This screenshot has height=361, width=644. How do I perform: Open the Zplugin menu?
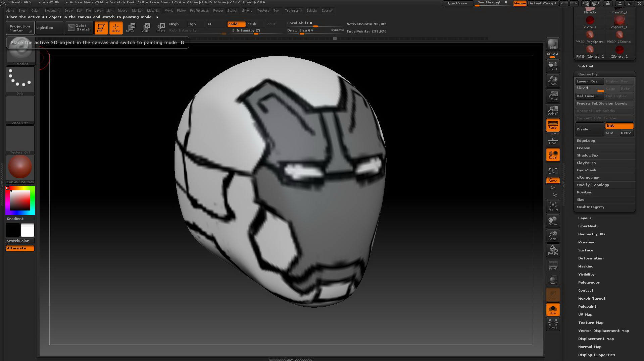click(x=311, y=11)
